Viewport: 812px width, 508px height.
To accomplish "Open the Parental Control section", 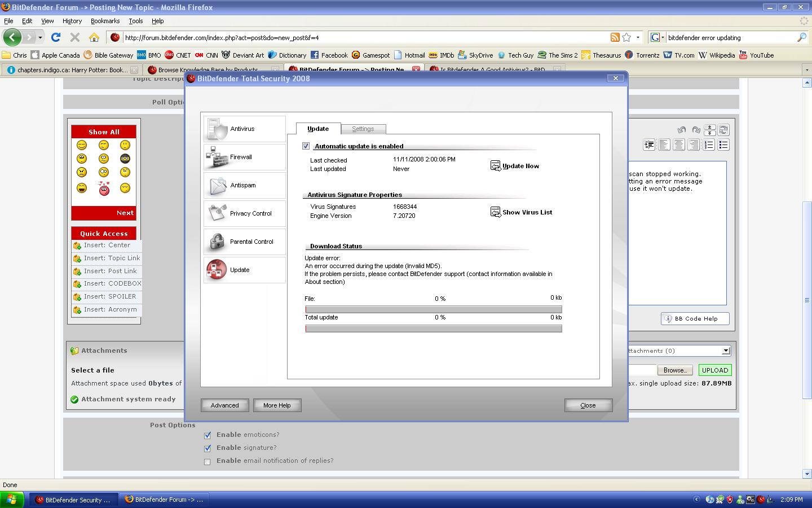I will pyautogui.click(x=244, y=242).
